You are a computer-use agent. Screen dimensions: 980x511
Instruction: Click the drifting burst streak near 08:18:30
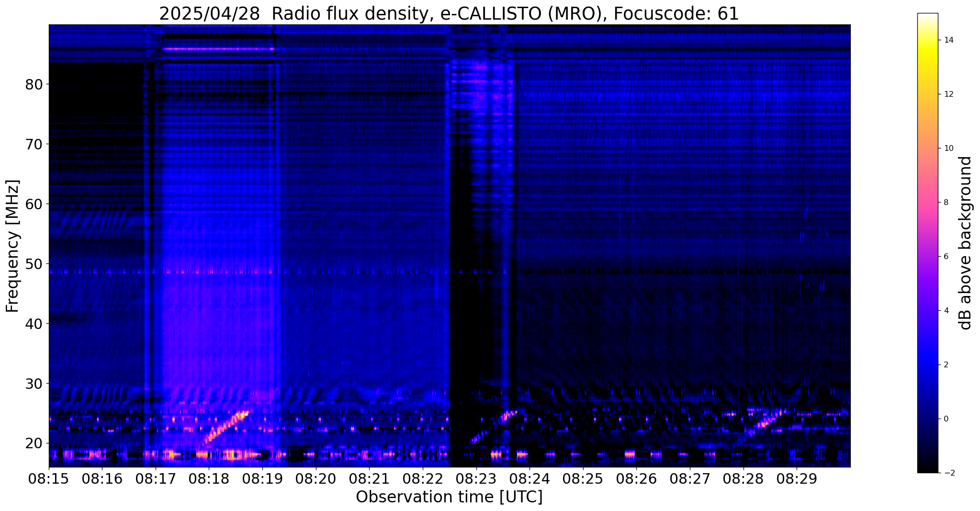pyautogui.click(x=226, y=427)
